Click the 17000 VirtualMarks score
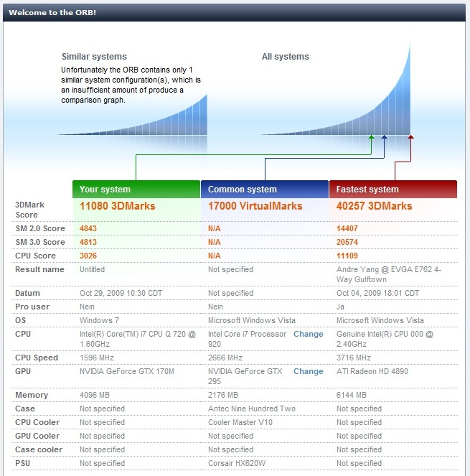Screen dimensions: 470x476 coord(255,206)
